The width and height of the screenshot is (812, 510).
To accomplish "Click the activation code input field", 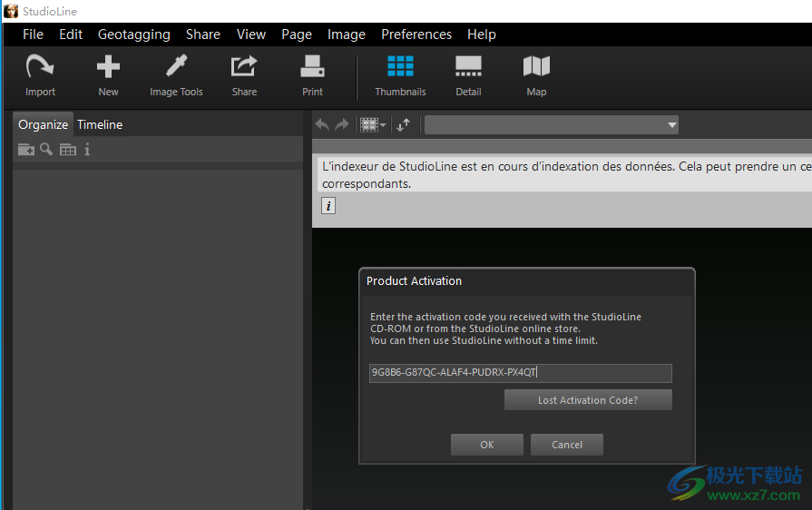I will pos(521,373).
